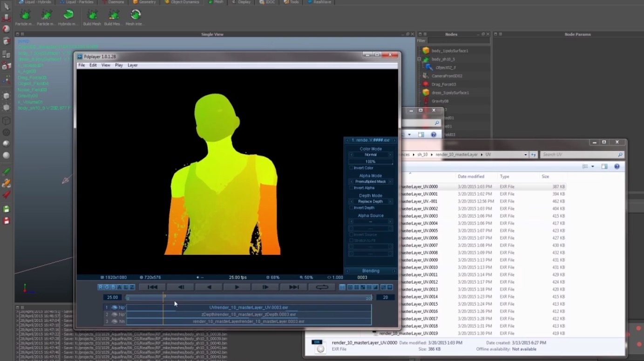Screen dimensions: 644x361
Task: Toggle visibility of layer 2 zDepth
Action: pyautogui.click(x=114, y=314)
